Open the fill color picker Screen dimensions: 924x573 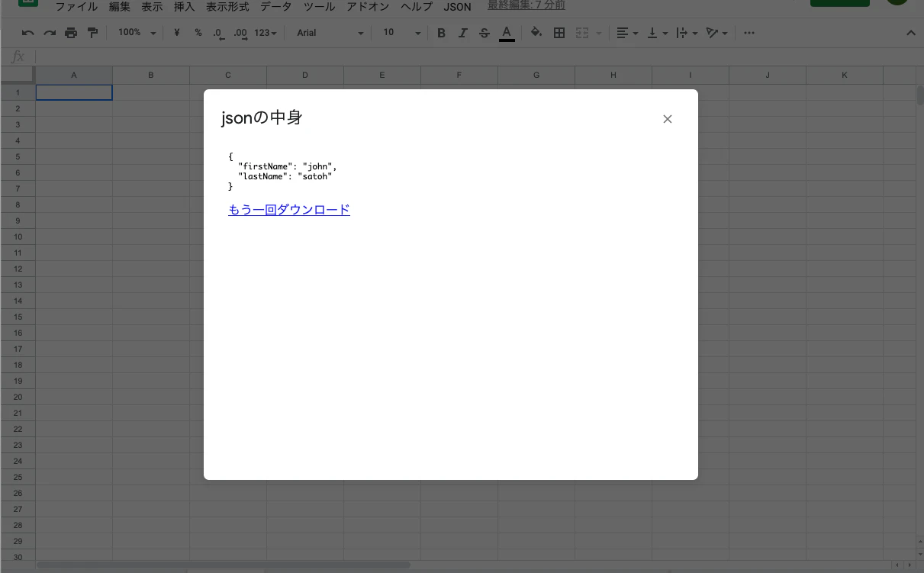pos(536,33)
